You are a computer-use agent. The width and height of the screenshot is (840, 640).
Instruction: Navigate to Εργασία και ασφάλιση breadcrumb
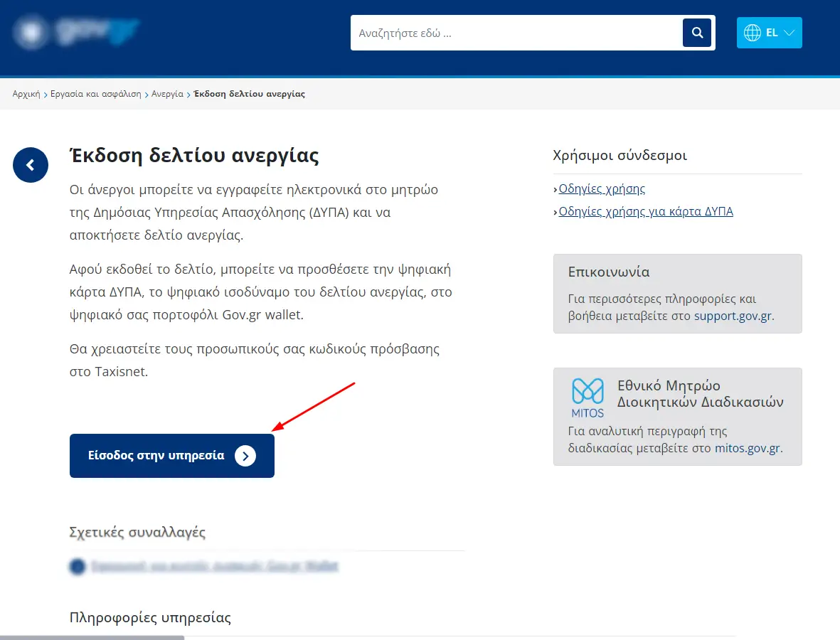pyautogui.click(x=95, y=94)
